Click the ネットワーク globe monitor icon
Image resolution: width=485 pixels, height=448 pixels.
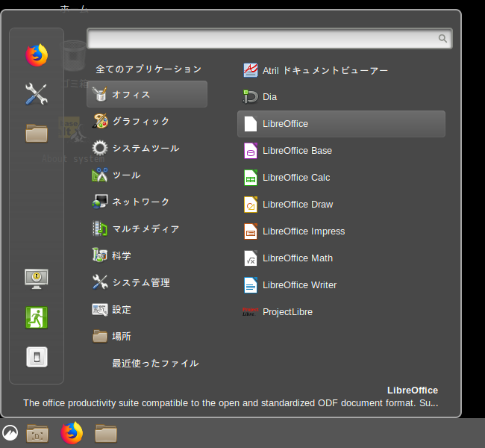coord(99,202)
